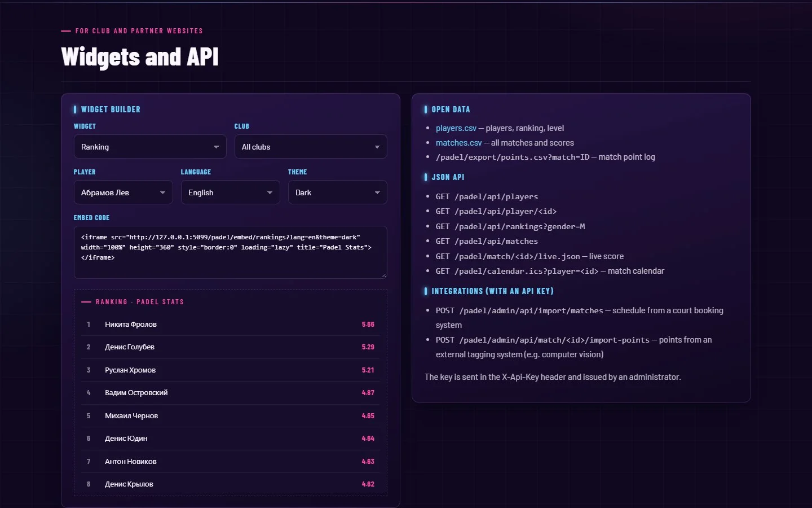Click the Ranking · Padel Stats preview header
This screenshot has width=812, height=508.
pos(140,302)
